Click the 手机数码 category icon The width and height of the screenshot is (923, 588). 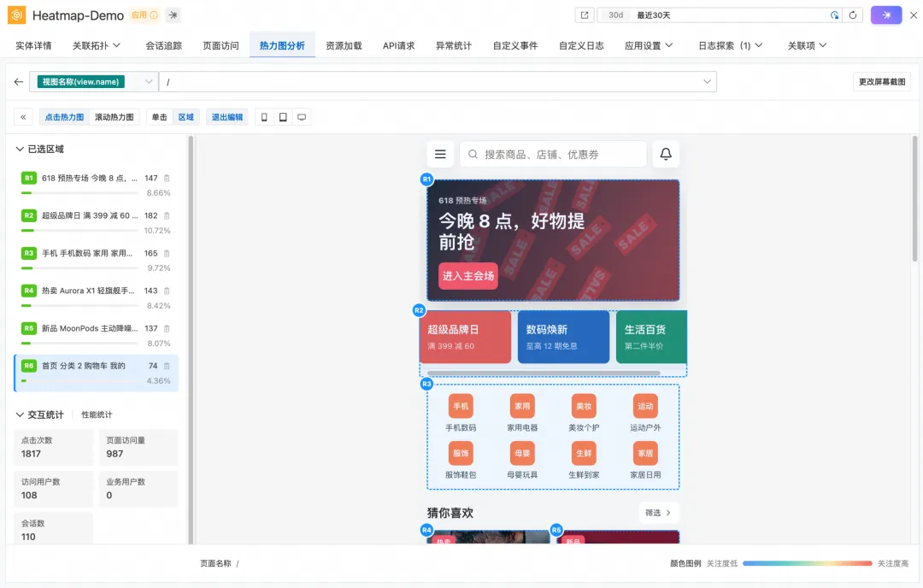(461, 406)
